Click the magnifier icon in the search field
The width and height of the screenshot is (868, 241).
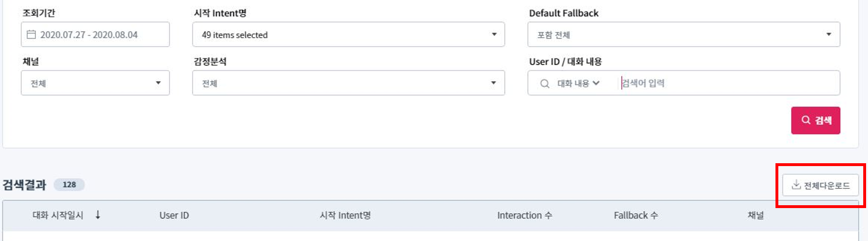(545, 84)
